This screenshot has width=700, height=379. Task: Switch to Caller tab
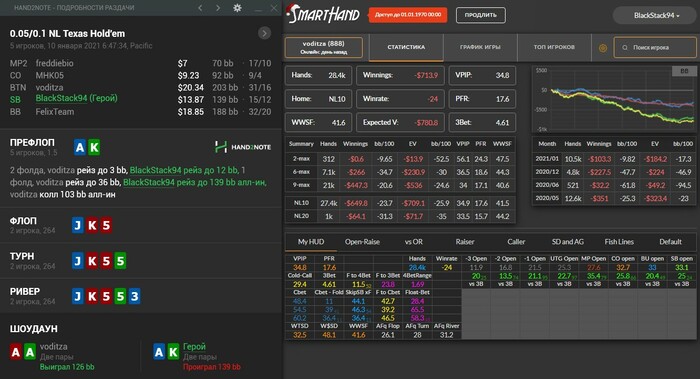tap(516, 242)
